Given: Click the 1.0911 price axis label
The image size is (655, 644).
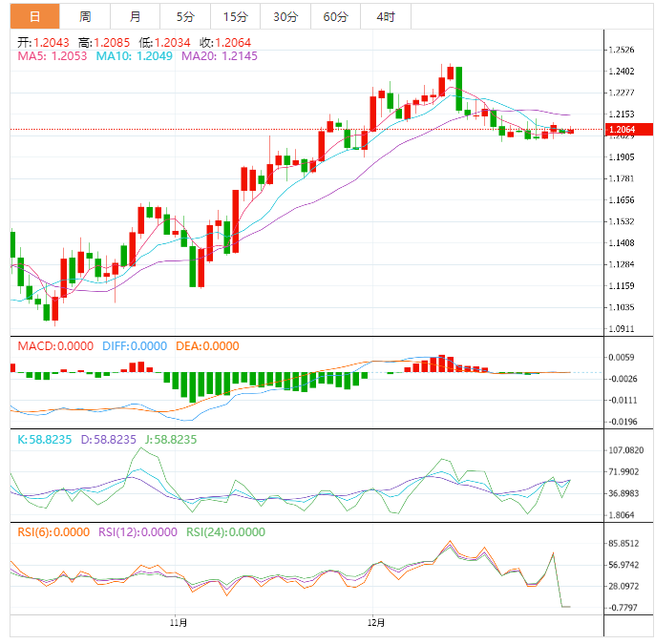Looking at the screenshot, I should point(622,329).
